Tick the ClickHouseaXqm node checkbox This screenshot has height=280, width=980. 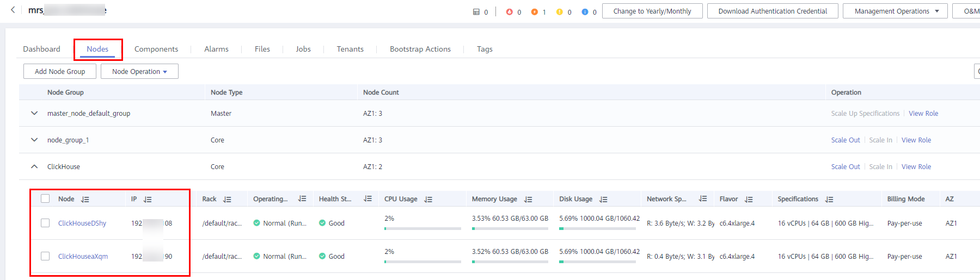[x=45, y=256]
